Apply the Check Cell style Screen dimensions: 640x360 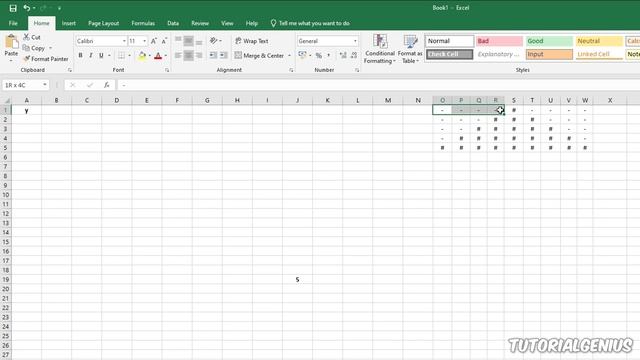pos(450,54)
